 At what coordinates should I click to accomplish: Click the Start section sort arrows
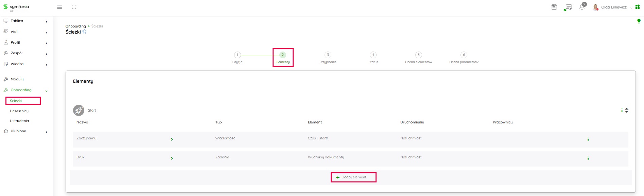click(626, 110)
